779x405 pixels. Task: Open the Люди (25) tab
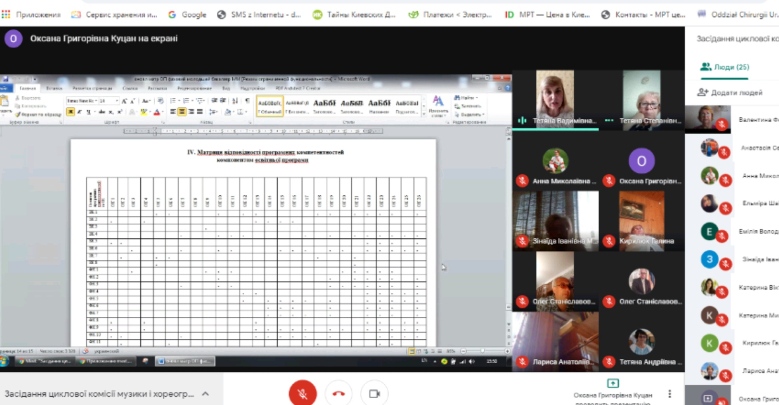click(x=725, y=67)
